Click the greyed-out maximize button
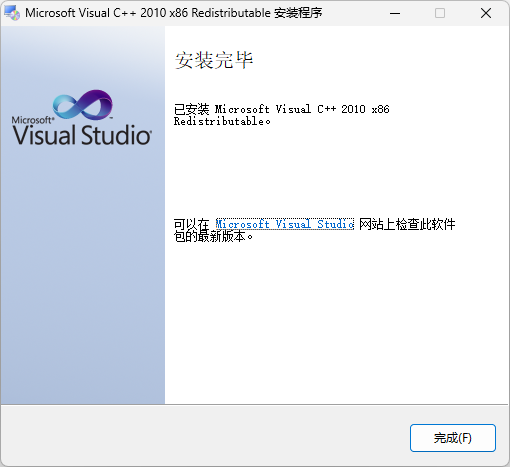Screen dimensions: 510x467 click(440, 13)
